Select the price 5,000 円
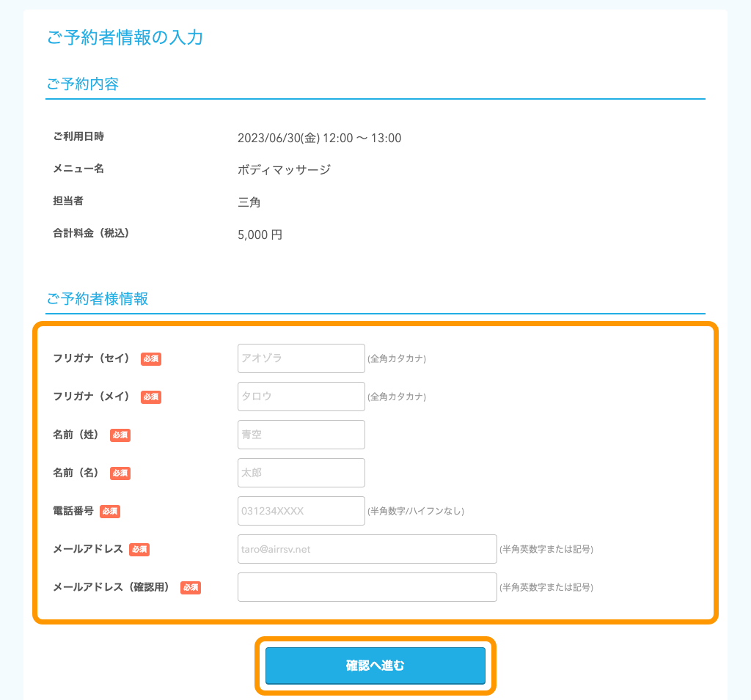Image resolution: width=751 pixels, height=700 pixels. (x=260, y=235)
